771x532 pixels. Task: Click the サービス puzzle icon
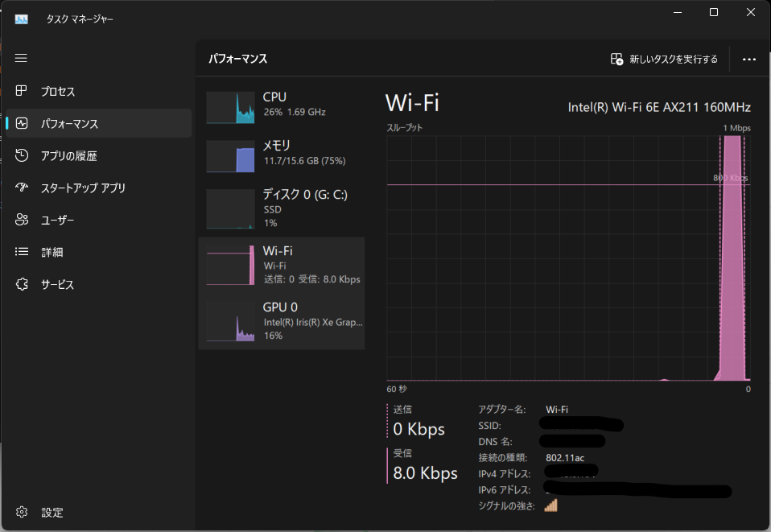click(x=21, y=284)
